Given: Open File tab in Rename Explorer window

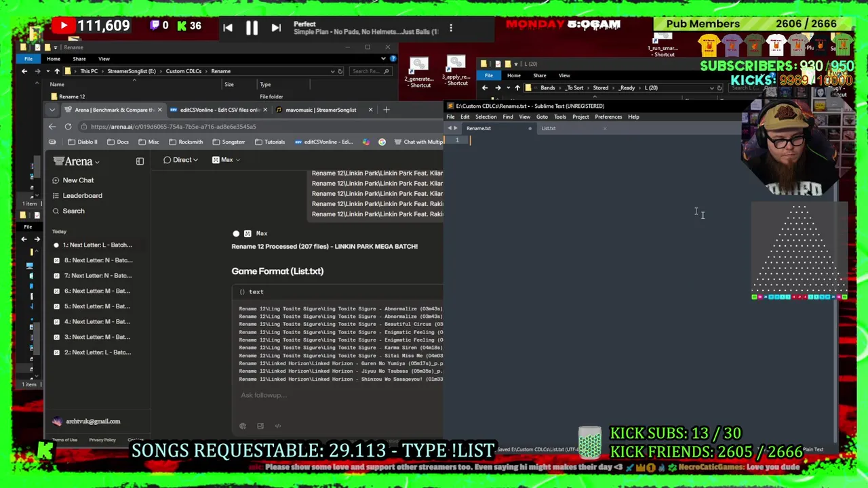Looking at the screenshot, I should 28,59.
